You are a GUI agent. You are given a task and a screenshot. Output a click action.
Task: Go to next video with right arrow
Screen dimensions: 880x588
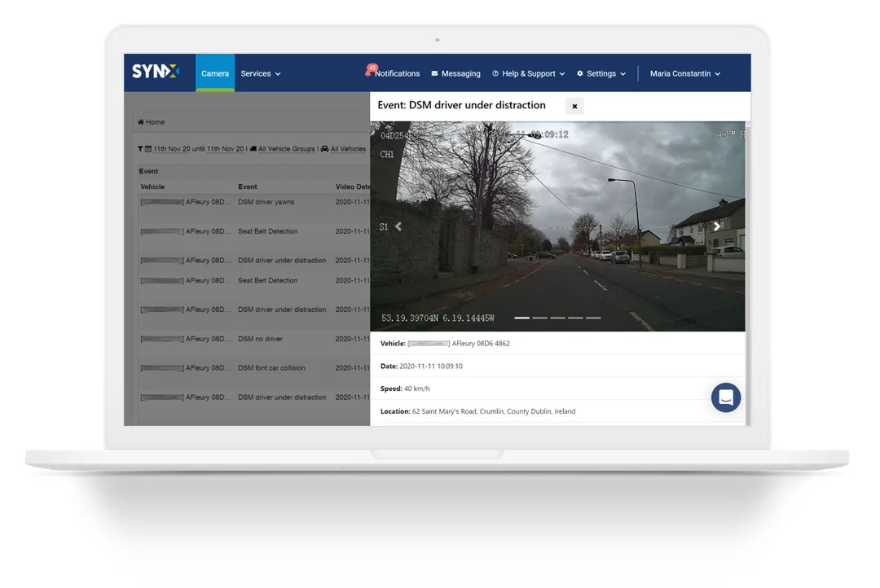[717, 226]
